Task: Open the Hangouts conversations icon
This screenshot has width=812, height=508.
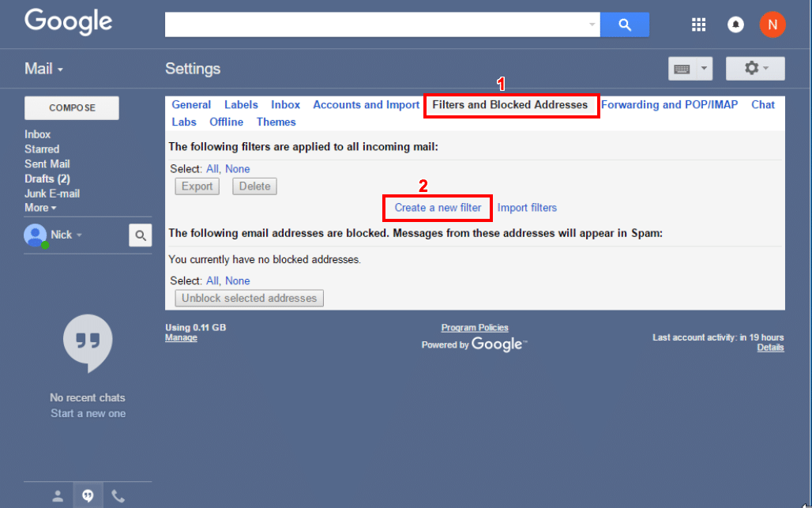Action: point(88,495)
